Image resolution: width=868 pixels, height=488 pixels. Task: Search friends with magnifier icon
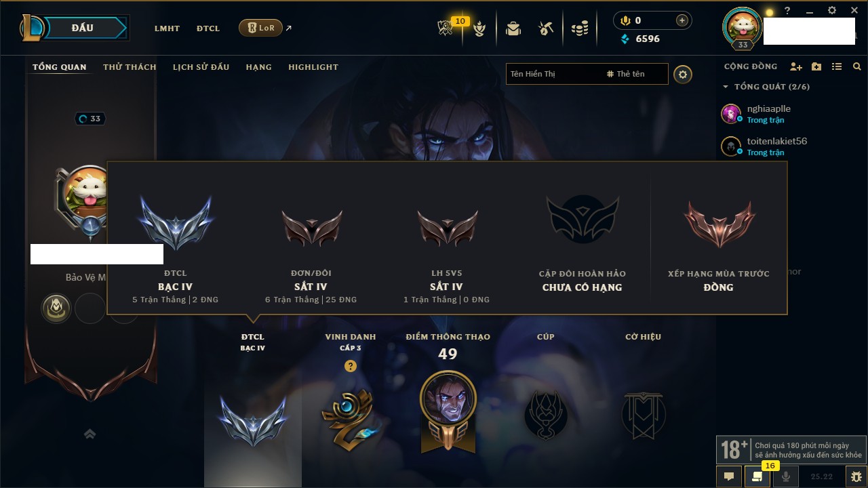point(857,66)
